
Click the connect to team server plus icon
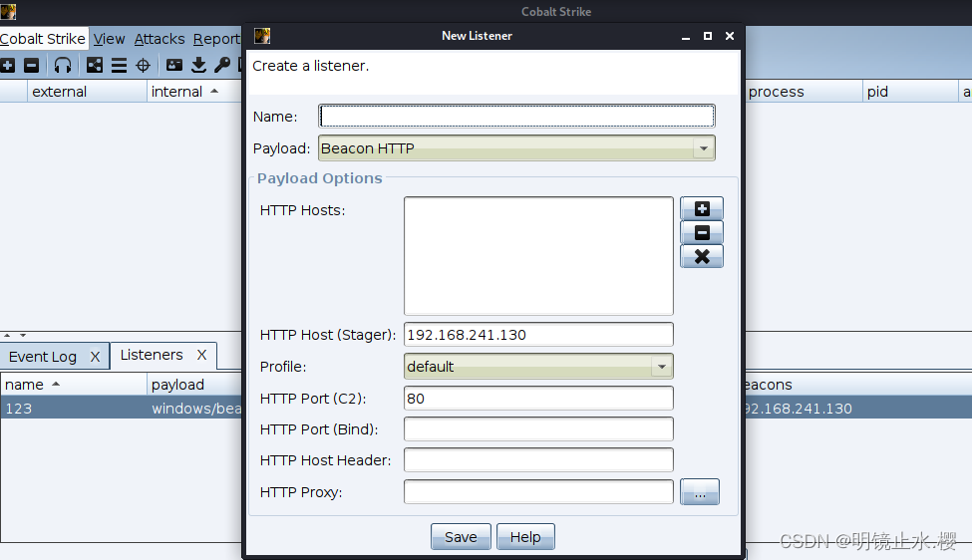click(7, 65)
